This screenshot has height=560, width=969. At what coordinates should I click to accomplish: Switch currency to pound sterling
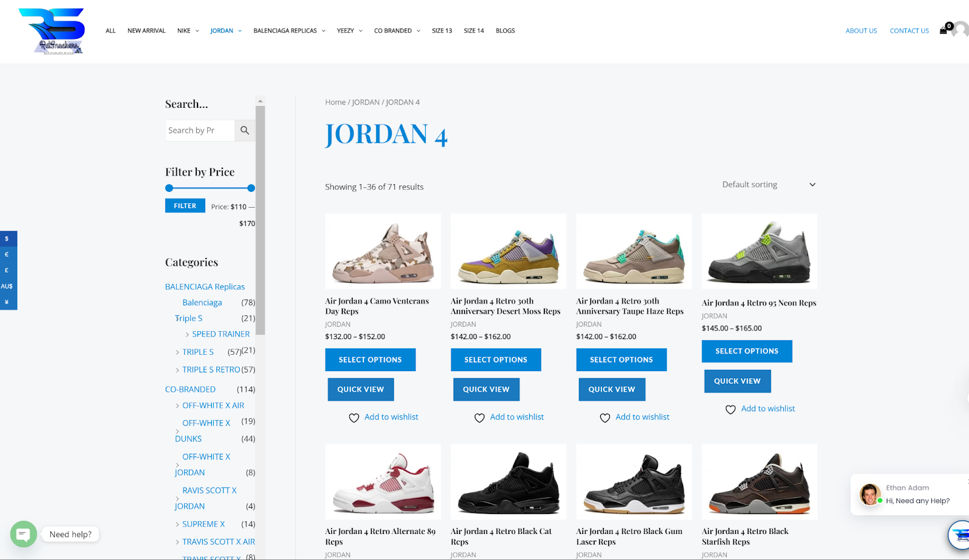click(7, 270)
